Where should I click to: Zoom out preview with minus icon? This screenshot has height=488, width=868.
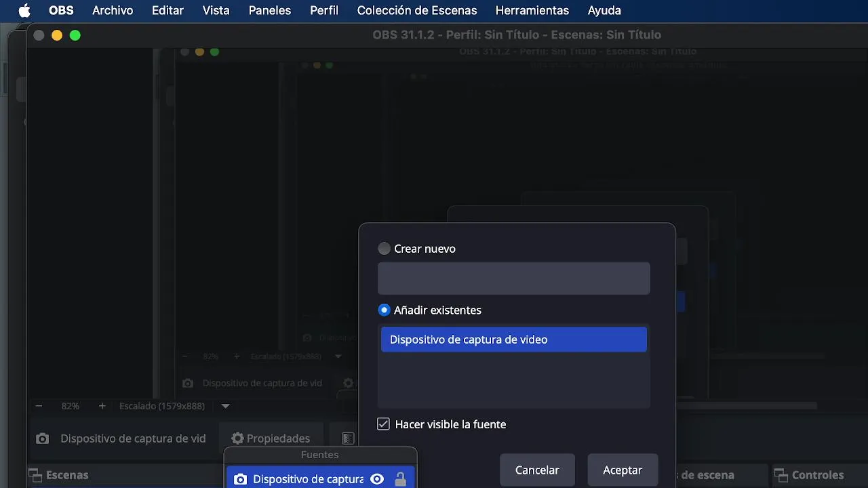[39, 406]
